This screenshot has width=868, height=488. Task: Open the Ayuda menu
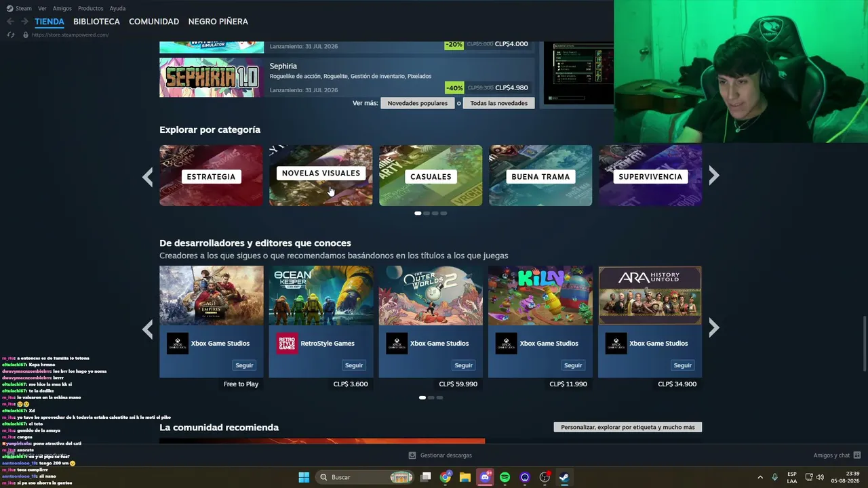[x=117, y=8]
